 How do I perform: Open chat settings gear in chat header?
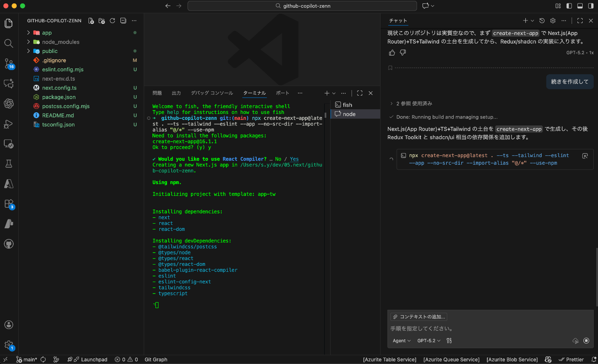pyautogui.click(x=553, y=20)
